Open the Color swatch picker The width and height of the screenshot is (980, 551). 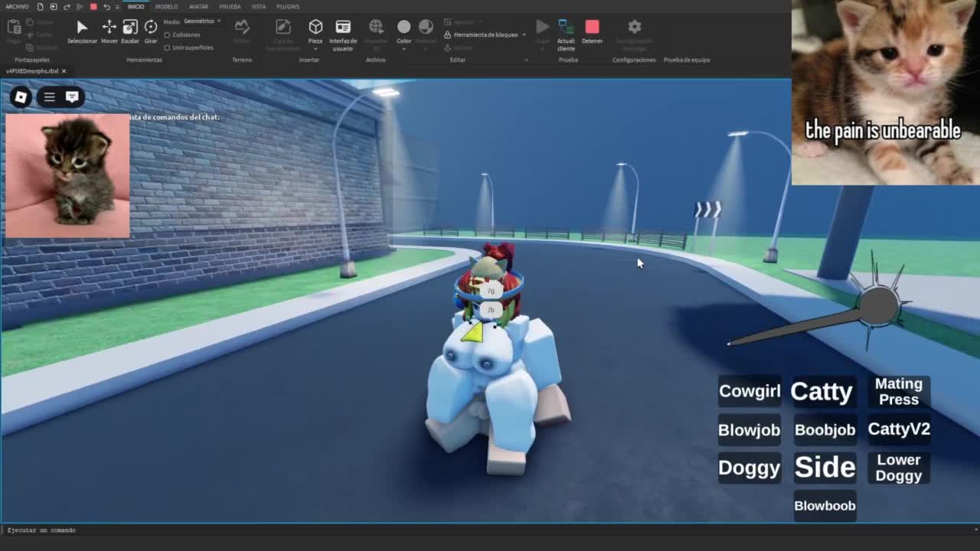click(x=403, y=28)
